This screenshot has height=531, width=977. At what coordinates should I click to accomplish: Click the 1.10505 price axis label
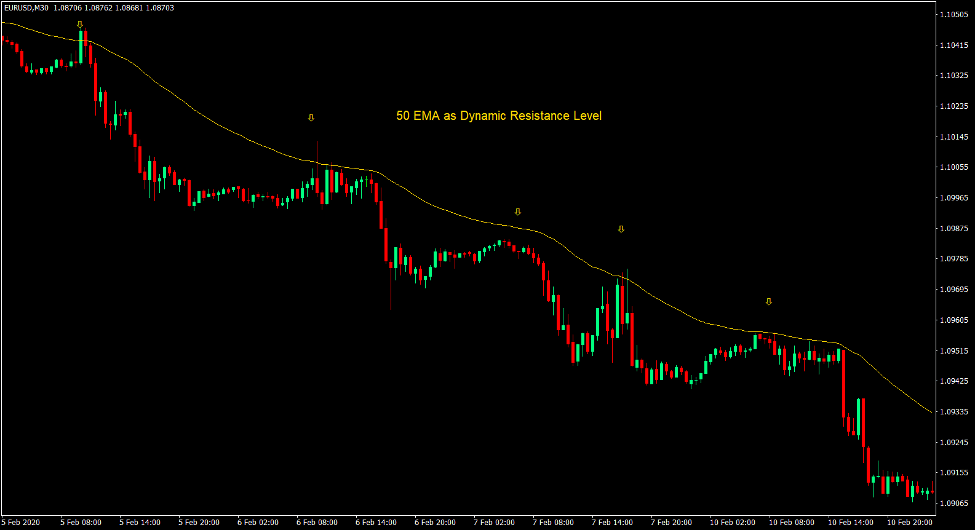click(955, 14)
